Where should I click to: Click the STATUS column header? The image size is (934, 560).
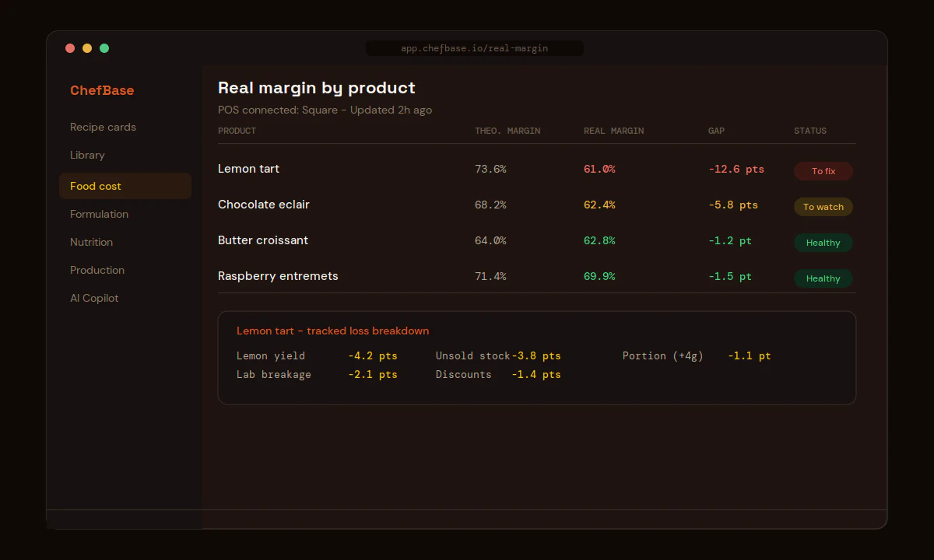point(810,131)
